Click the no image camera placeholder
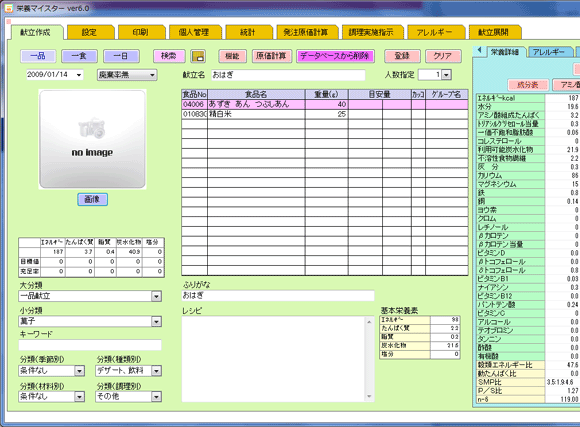Image resolution: width=580 pixels, height=427 pixels. pos(92,139)
